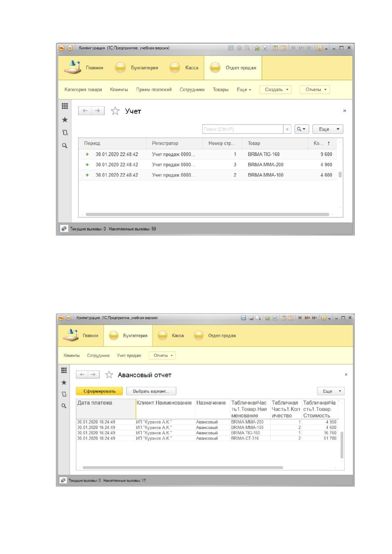Viewport: 392px width, 554px height.
Task: Switch to Касса section in upper window
Action: pyautogui.click(x=184, y=68)
